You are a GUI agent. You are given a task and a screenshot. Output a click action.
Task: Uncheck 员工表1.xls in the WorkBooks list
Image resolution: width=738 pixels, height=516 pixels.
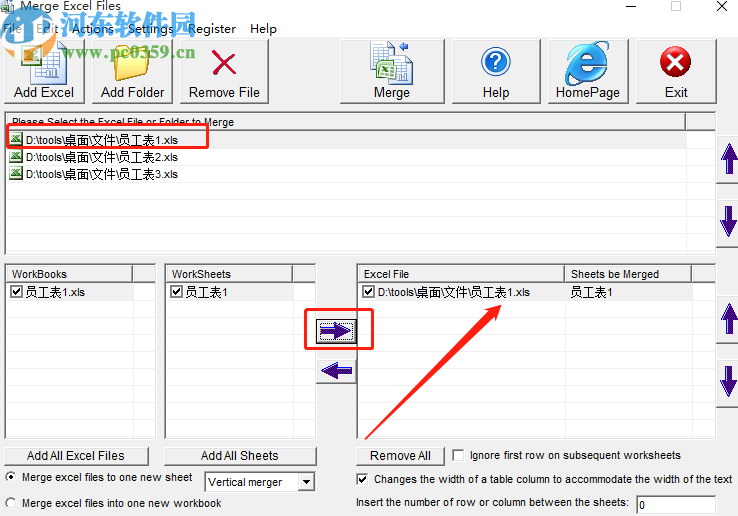16,292
